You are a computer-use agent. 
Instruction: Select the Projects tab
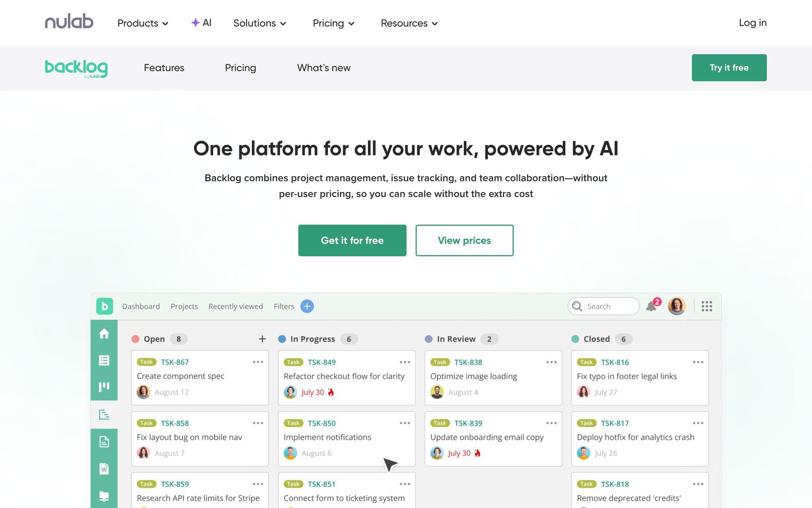coord(184,306)
